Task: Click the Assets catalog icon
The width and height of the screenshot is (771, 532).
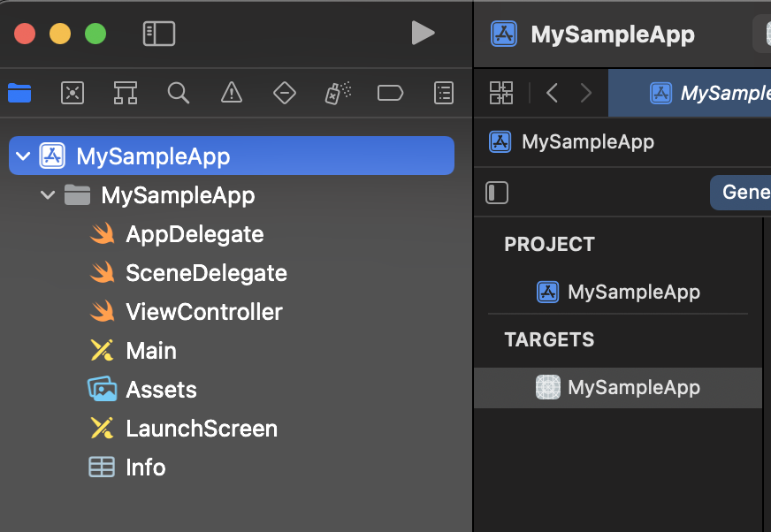Action: (x=103, y=389)
